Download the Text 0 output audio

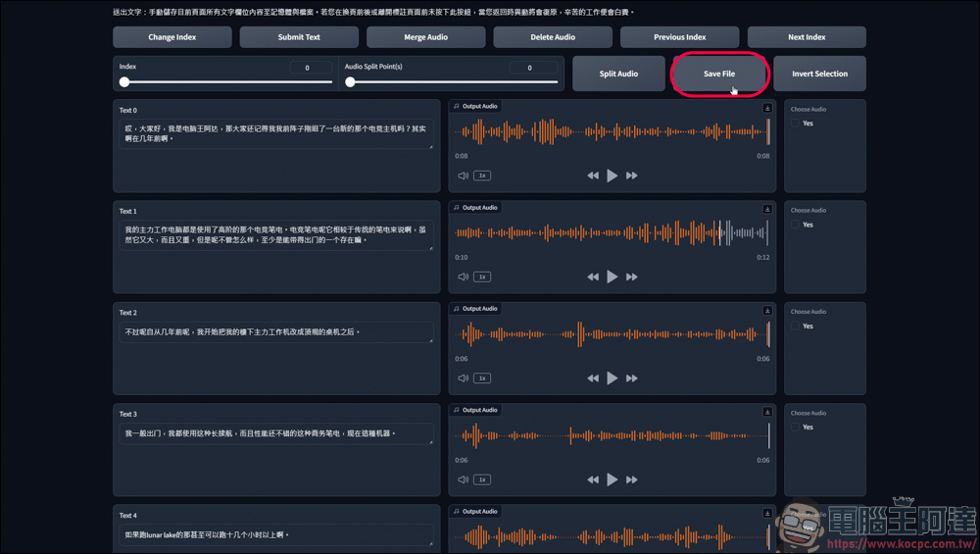pos(767,108)
